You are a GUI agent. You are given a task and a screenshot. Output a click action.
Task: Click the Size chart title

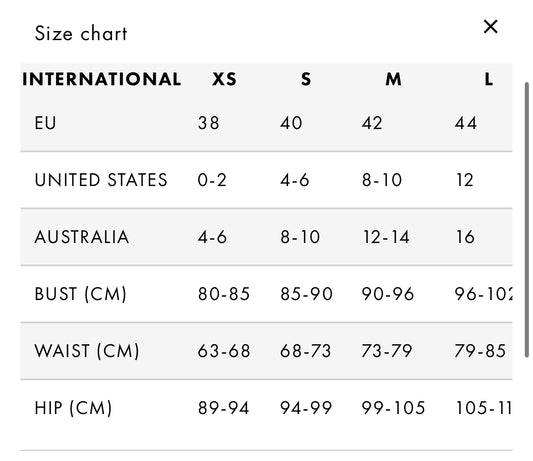point(81,34)
